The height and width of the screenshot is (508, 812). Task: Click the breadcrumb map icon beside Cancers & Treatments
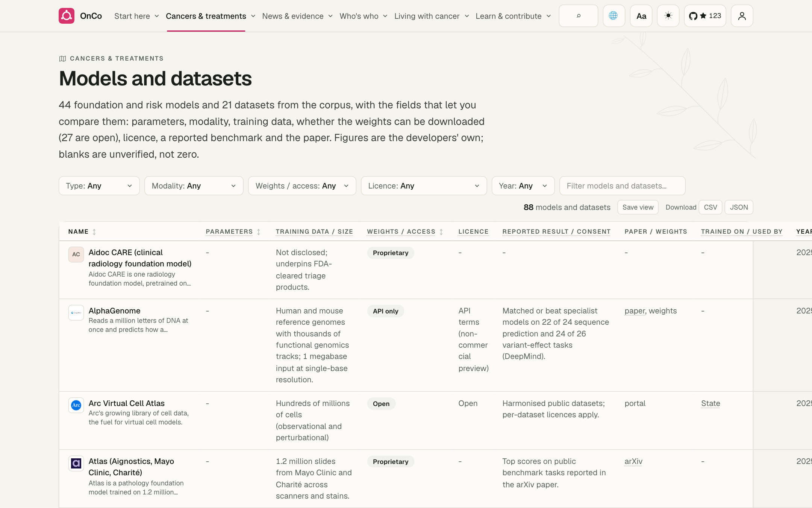point(63,59)
